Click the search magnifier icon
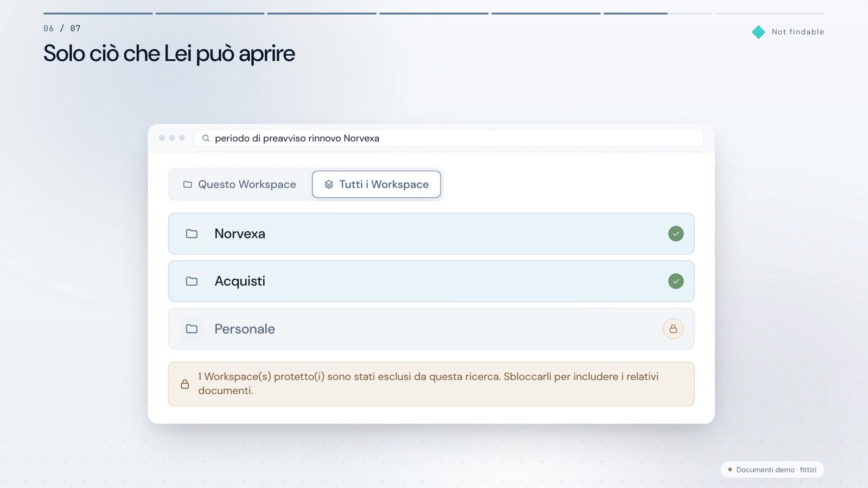Viewport: 868px width, 488px height. [x=206, y=138]
